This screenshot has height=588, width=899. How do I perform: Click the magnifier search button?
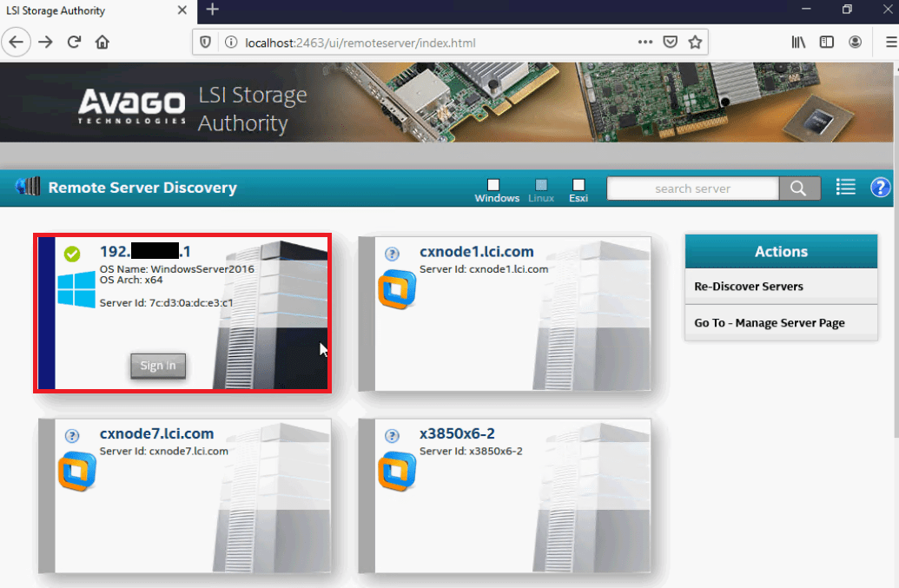(798, 188)
